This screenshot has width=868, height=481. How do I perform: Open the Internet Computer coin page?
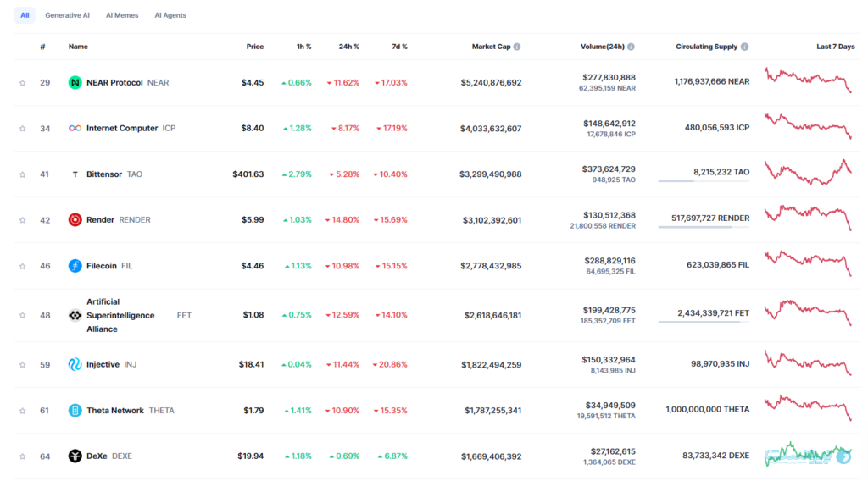coord(122,128)
